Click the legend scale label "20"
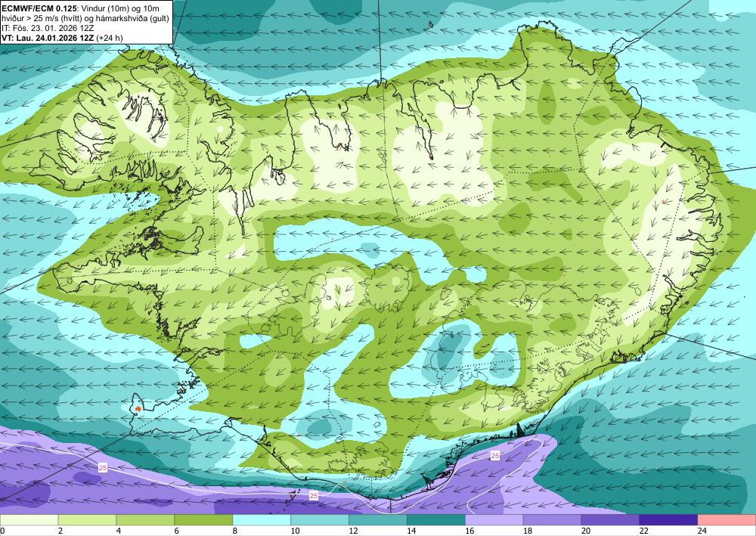 [x=586, y=531]
